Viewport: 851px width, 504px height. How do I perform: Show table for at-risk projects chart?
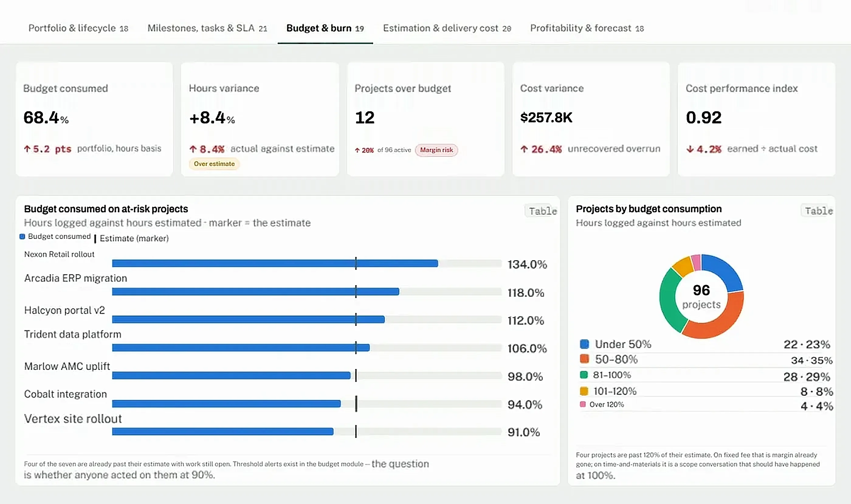(543, 211)
